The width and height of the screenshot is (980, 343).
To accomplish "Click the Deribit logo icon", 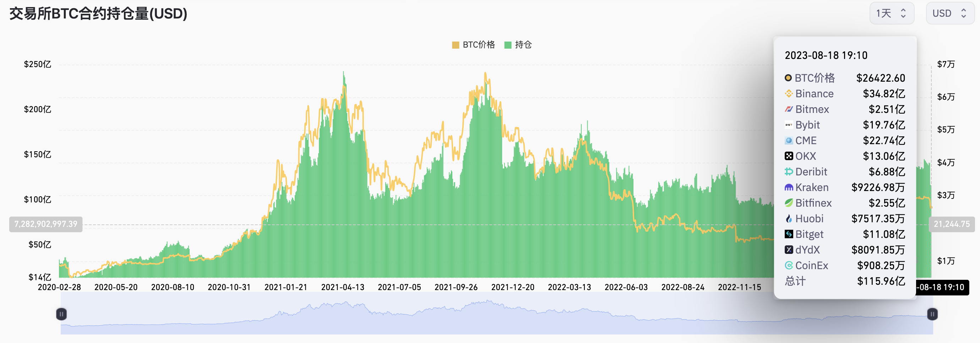I will [789, 171].
